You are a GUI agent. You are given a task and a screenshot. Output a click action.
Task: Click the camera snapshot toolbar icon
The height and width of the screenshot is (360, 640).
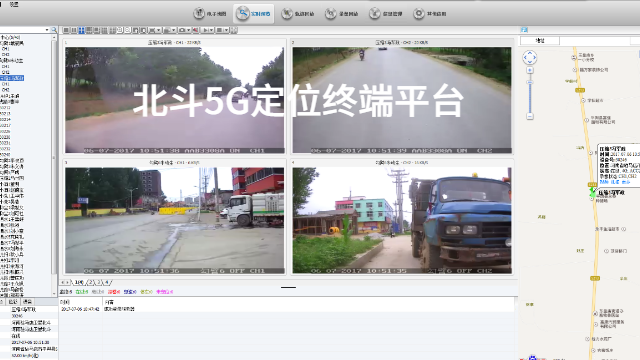coord(182,30)
